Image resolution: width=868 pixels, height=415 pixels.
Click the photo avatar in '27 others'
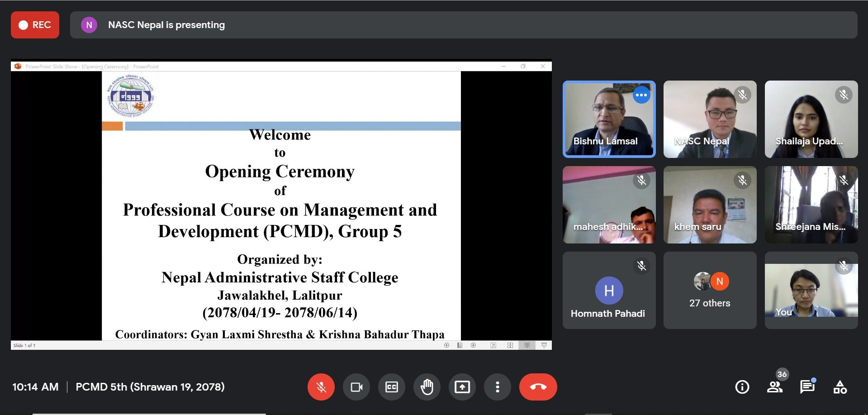click(702, 281)
